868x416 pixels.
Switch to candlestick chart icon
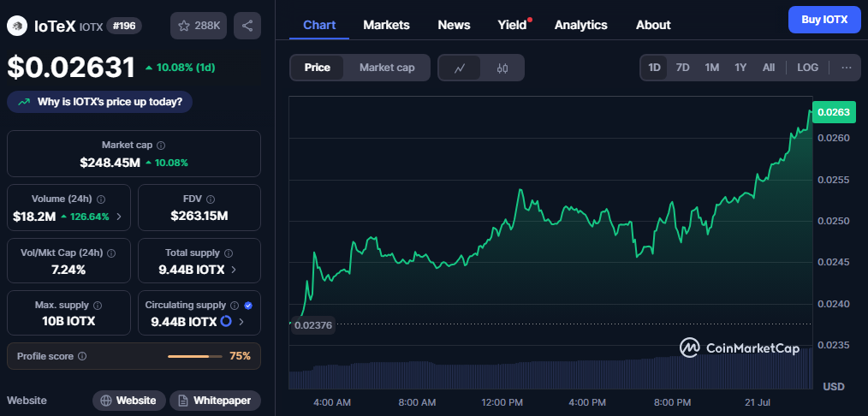(x=502, y=68)
